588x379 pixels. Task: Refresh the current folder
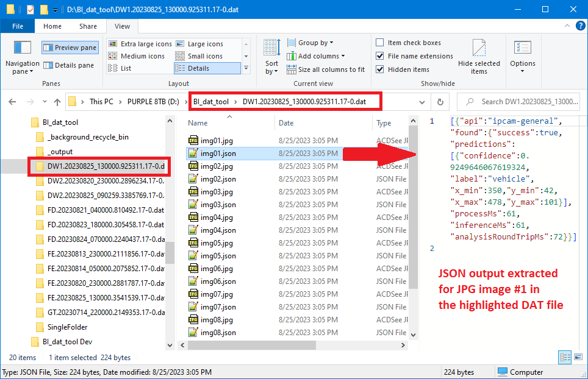coord(440,102)
